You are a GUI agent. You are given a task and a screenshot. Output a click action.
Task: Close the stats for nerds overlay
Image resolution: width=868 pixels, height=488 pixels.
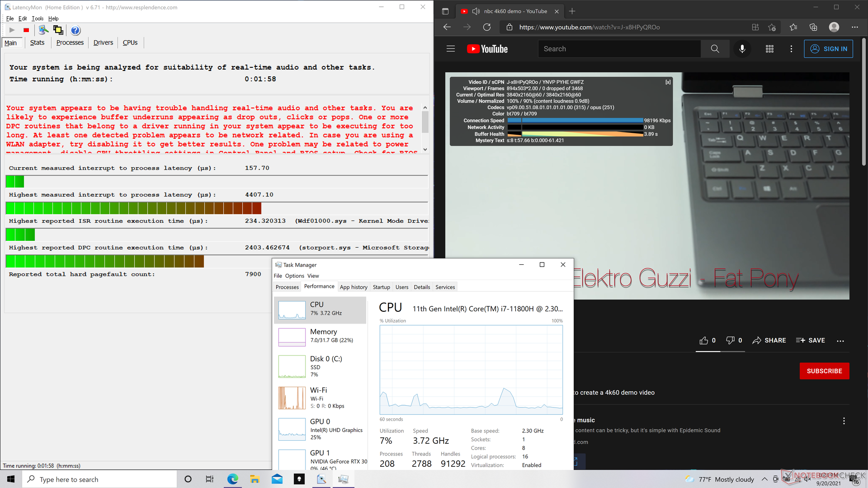668,82
